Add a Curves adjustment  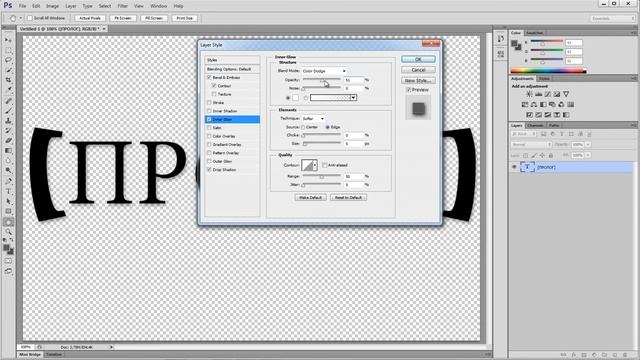pyautogui.click(x=548, y=94)
